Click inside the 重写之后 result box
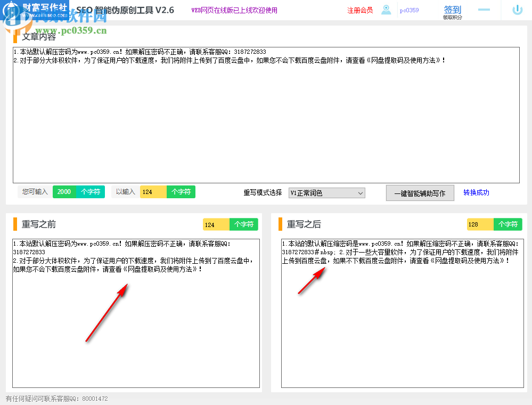The height and width of the screenshot is (405, 532). [403, 313]
